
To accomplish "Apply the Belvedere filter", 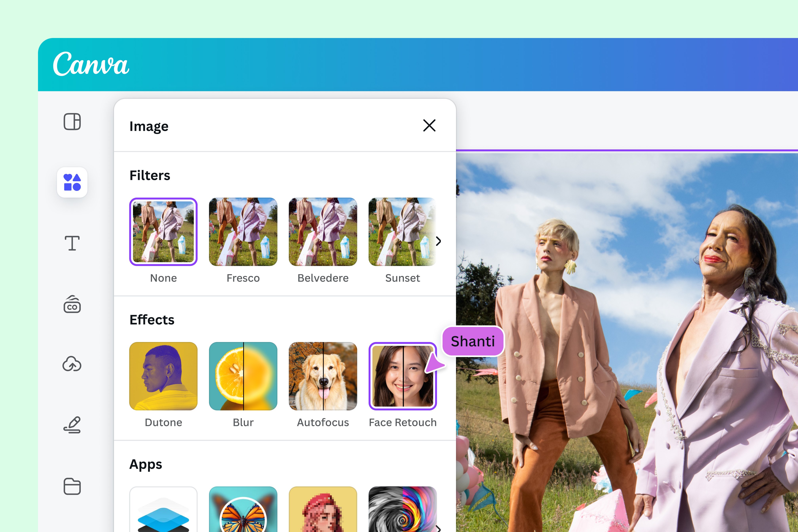I will coord(323,232).
